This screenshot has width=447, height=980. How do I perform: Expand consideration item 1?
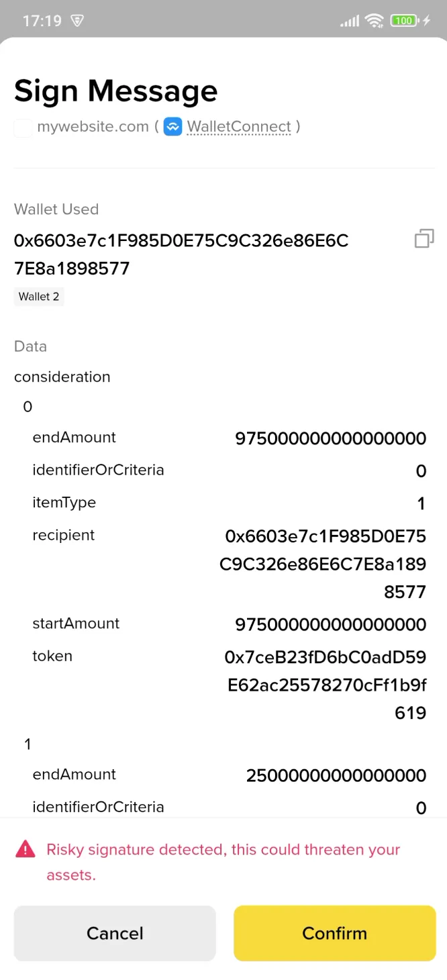click(x=27, y=743)
